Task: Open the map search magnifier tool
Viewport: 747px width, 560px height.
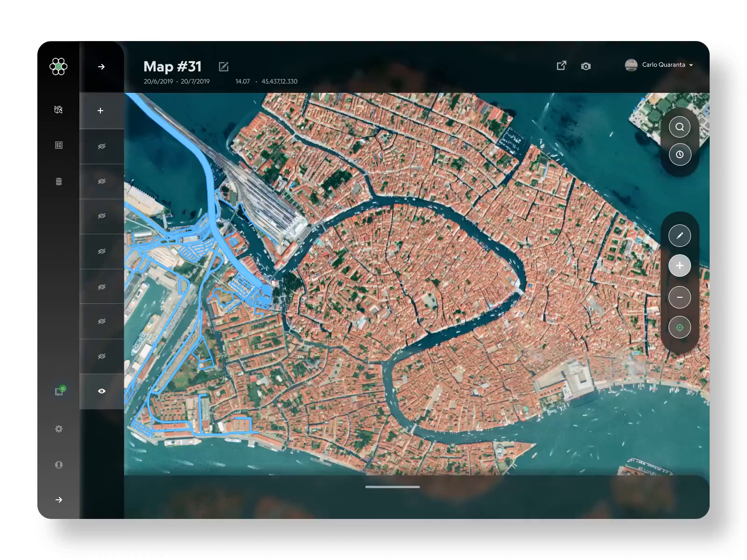Action: [680, 126]
